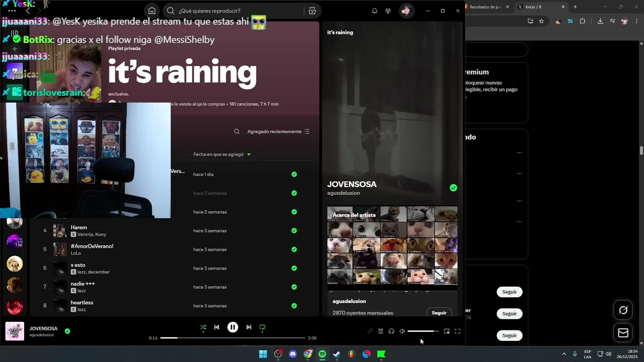Open Spotify notifications bell
The width and height of the screenshot is (644, 362).
(374, 11)
